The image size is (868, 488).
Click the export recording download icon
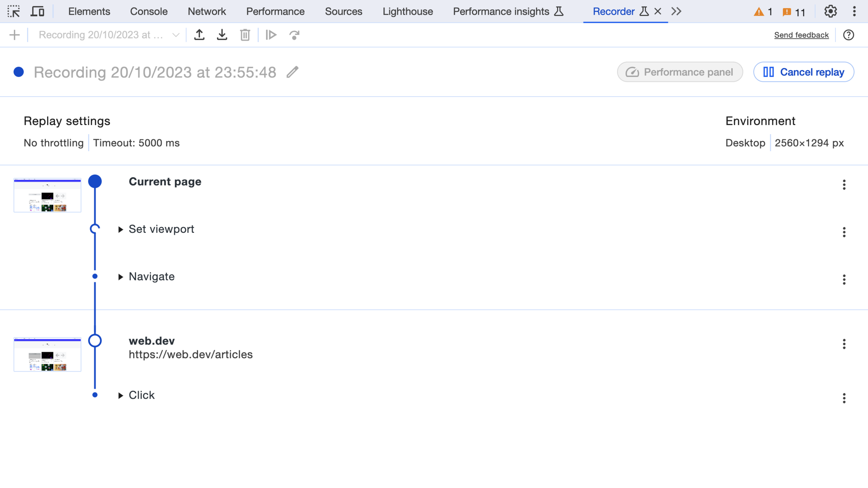point(222,35)
